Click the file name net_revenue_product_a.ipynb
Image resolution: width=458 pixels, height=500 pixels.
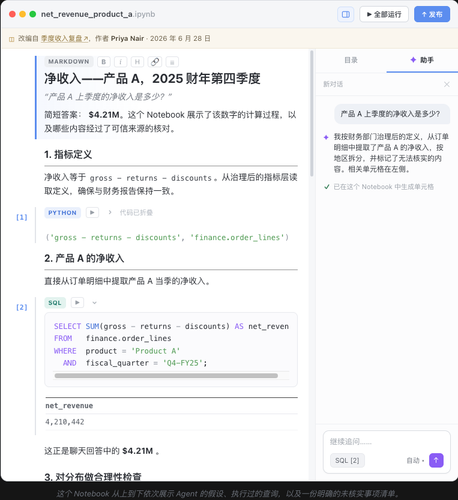coord(98,14)
